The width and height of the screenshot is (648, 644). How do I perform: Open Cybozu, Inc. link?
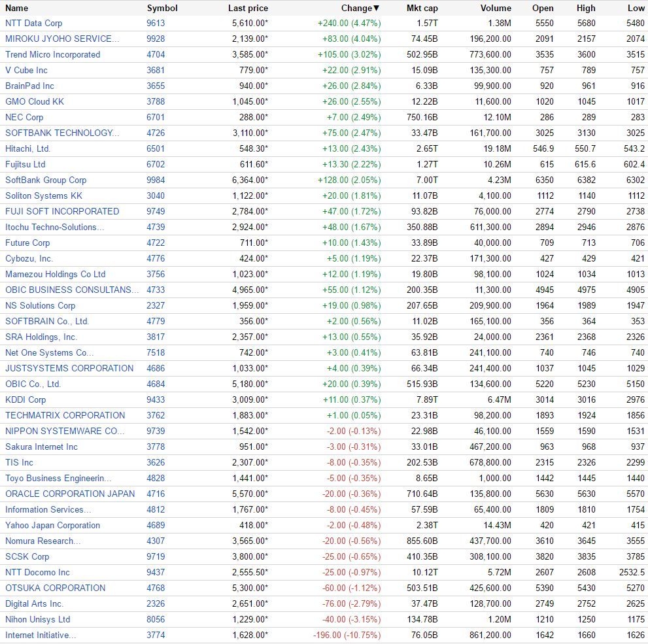[29, 259]
